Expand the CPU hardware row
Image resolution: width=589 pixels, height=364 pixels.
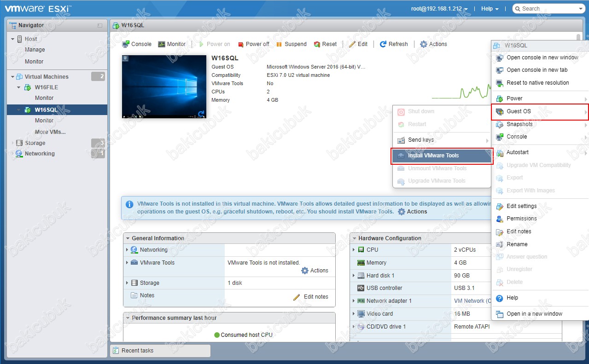click(x=354, y=250)
